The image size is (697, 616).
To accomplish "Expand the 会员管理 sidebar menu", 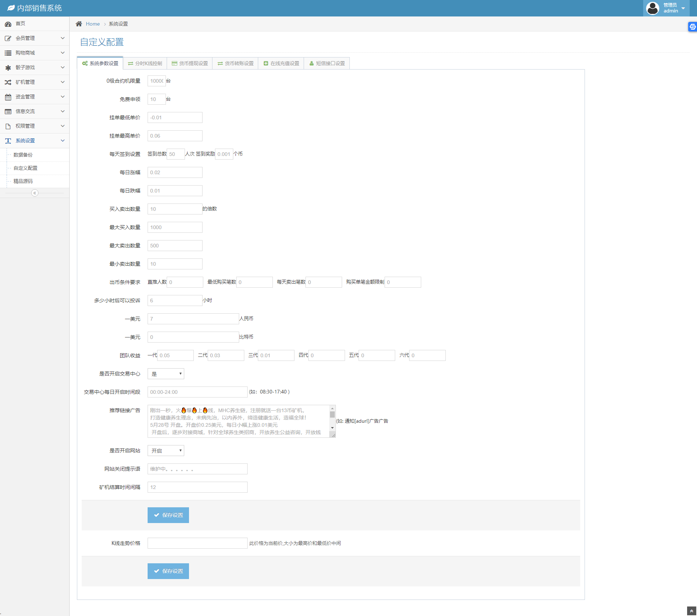I will click(34, 38).
